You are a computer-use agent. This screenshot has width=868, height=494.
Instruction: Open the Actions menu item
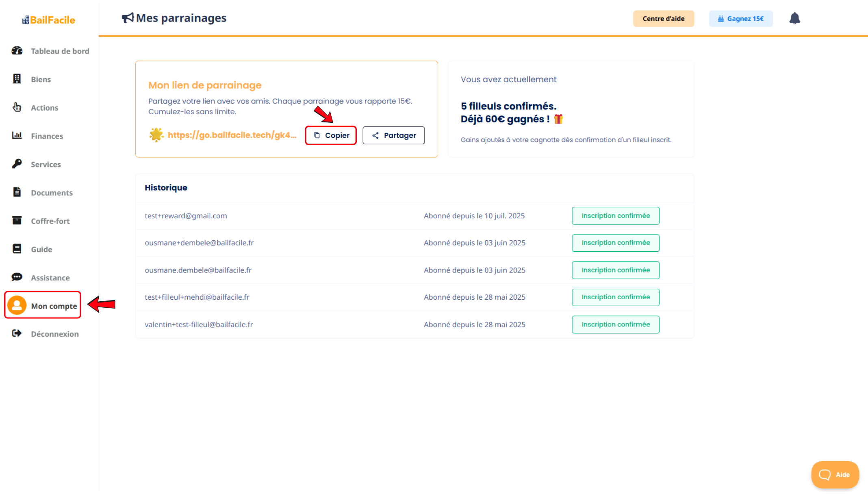pos(44,108)
